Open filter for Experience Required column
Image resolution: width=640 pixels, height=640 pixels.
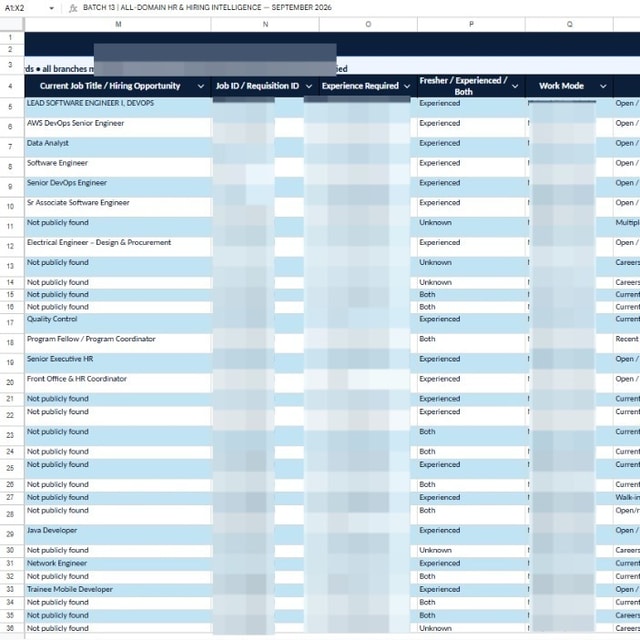(407, 86)
